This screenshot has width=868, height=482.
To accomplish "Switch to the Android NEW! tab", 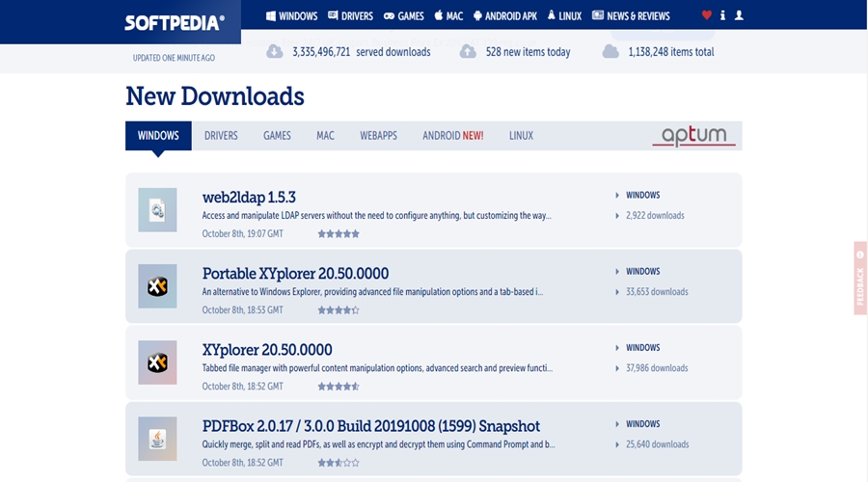I will (x=453, y=136).
